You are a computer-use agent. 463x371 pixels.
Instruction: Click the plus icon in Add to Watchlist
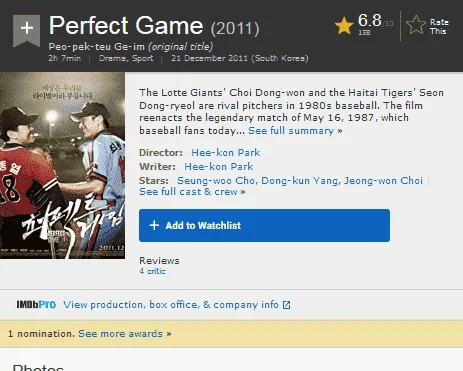click(x=154, y=225)
